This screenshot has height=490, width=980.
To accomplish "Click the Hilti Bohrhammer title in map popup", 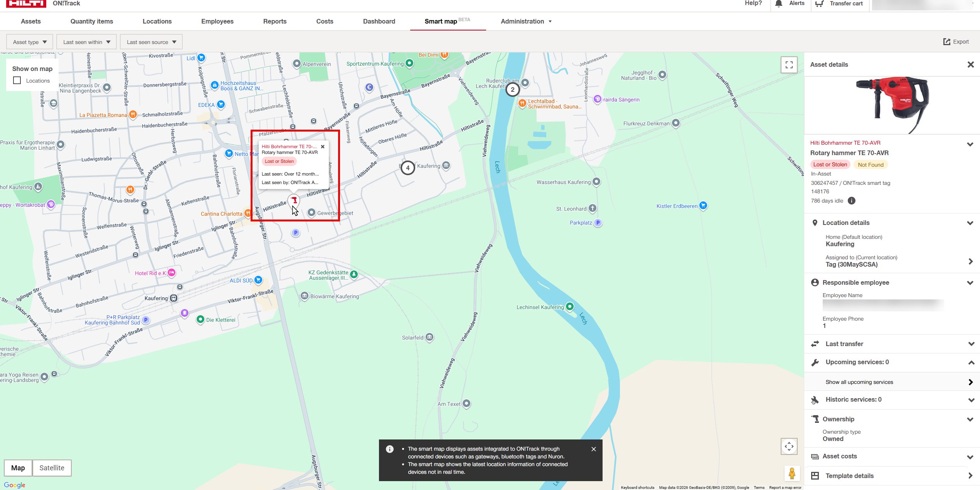I will [289, 147].
